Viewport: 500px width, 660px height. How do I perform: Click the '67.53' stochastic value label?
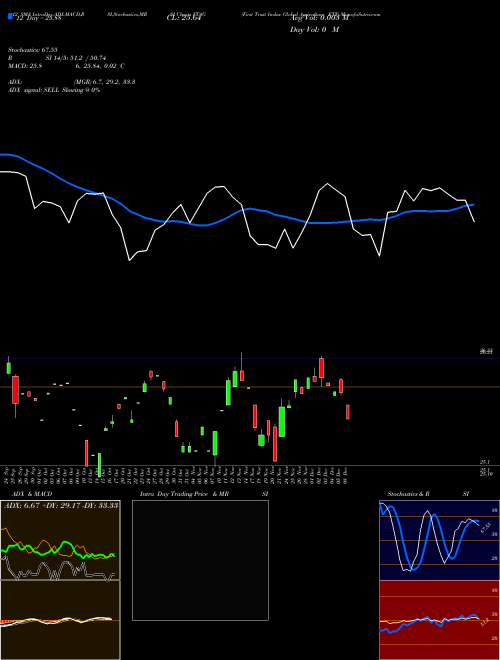tap(485, 528)
